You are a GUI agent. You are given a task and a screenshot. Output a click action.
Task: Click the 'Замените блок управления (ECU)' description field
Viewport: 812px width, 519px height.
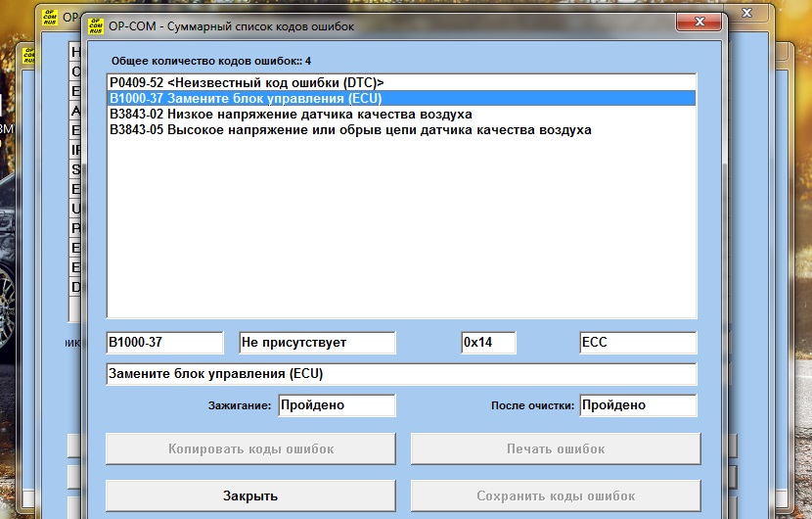point(400,374)
